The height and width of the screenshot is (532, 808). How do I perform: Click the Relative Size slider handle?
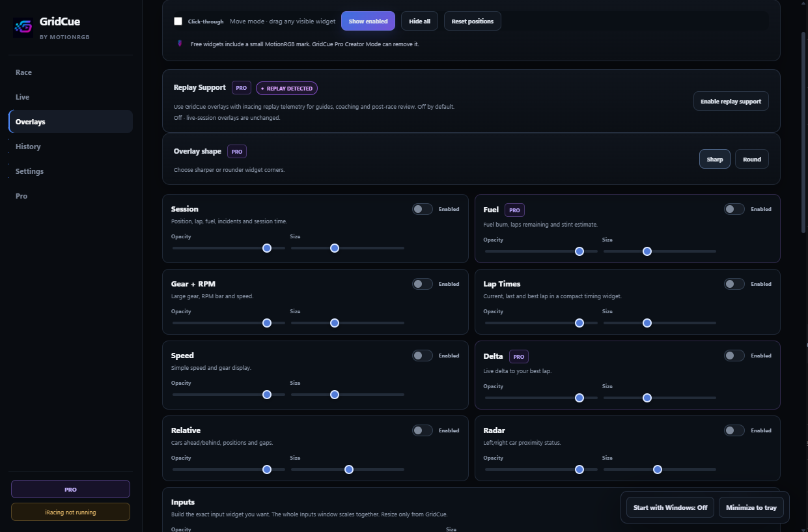pyautogui.click(x=349, y=469)
